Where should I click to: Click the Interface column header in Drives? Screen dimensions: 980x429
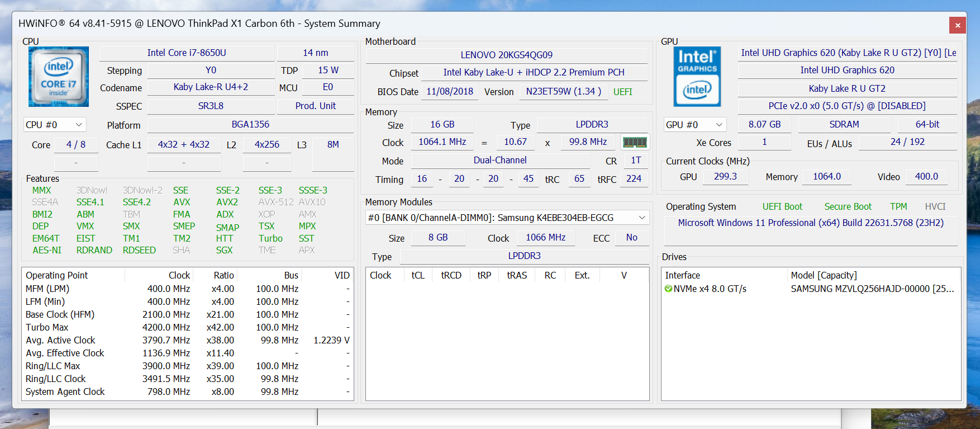coord(724,275)
